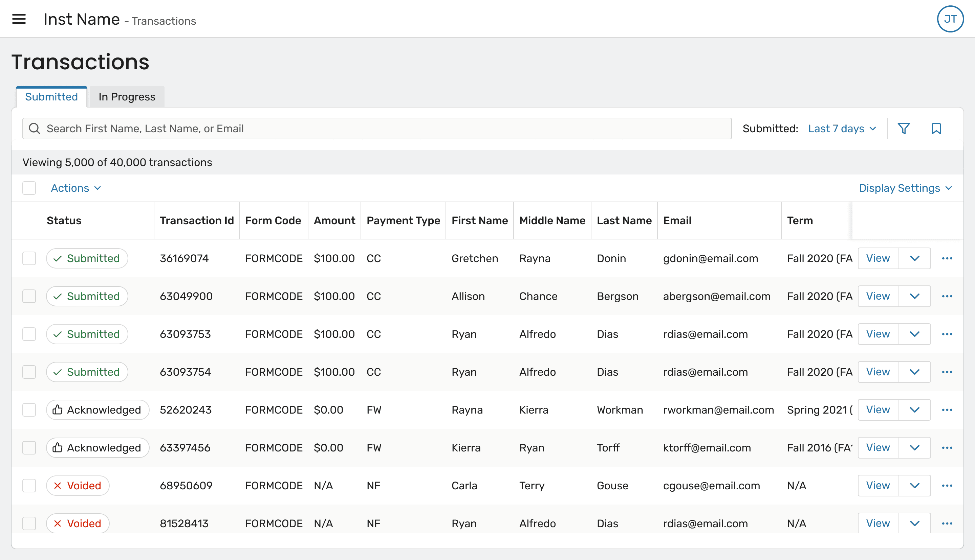The image size is (975, 560).
Task: Click the bookmark saved-views icon
Action: (x=936, y=129)
